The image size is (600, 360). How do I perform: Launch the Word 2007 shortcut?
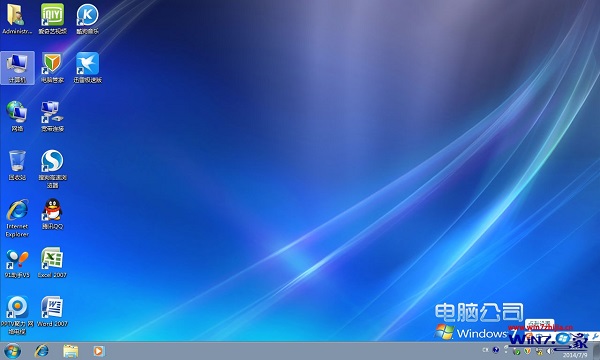point(52,312)
